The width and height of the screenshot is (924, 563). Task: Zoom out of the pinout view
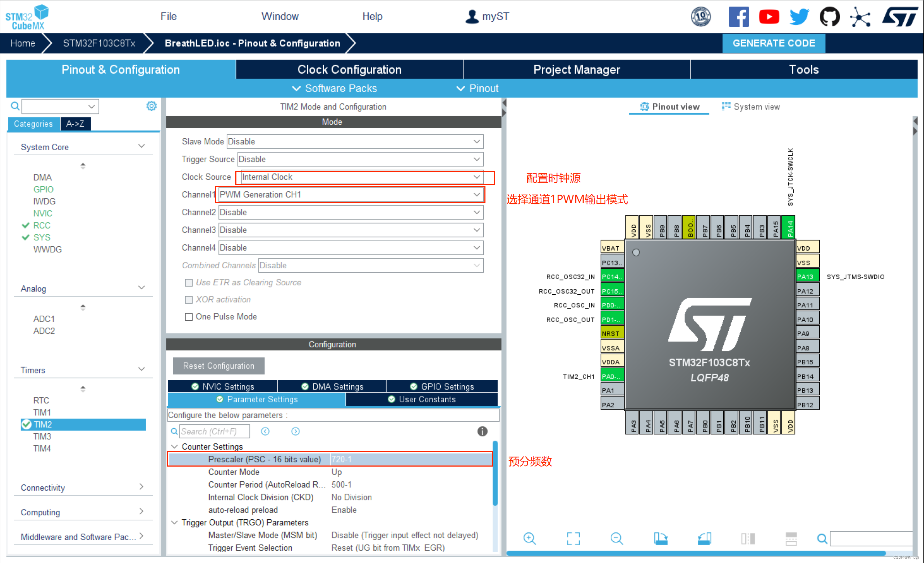[x=616, y=538]
